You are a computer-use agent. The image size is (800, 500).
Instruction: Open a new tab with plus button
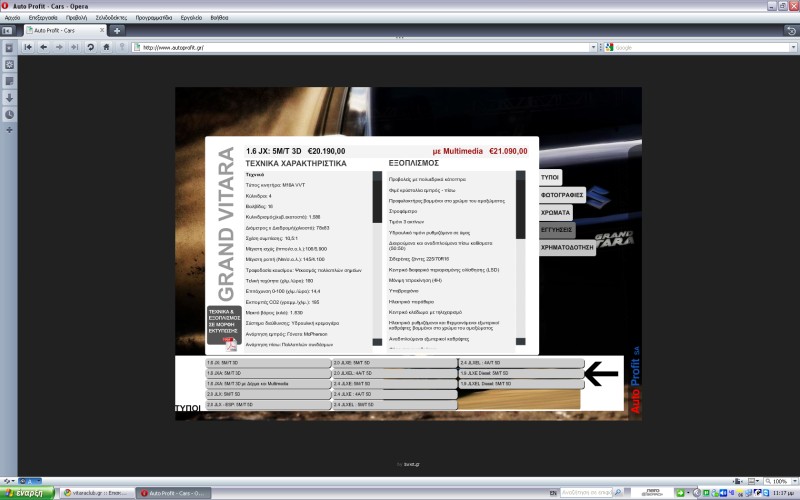click(117, 31)
